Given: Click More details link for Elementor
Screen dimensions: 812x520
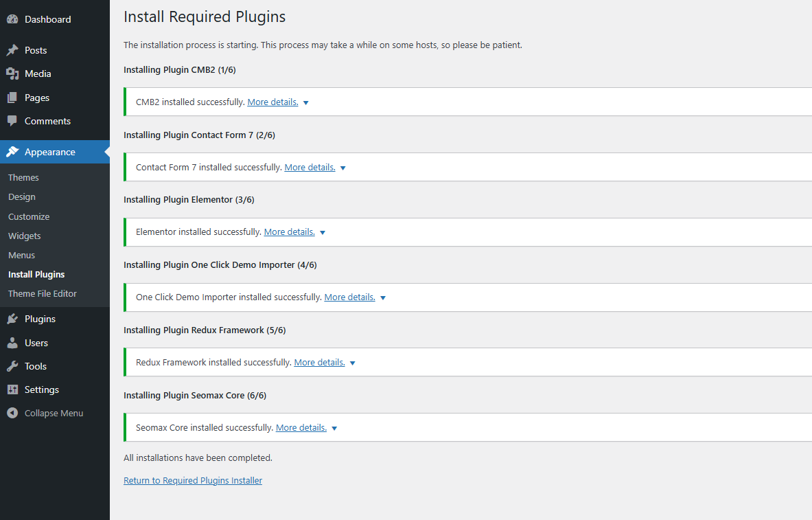Looking at the screenshot, I should [x=290, y=231].
